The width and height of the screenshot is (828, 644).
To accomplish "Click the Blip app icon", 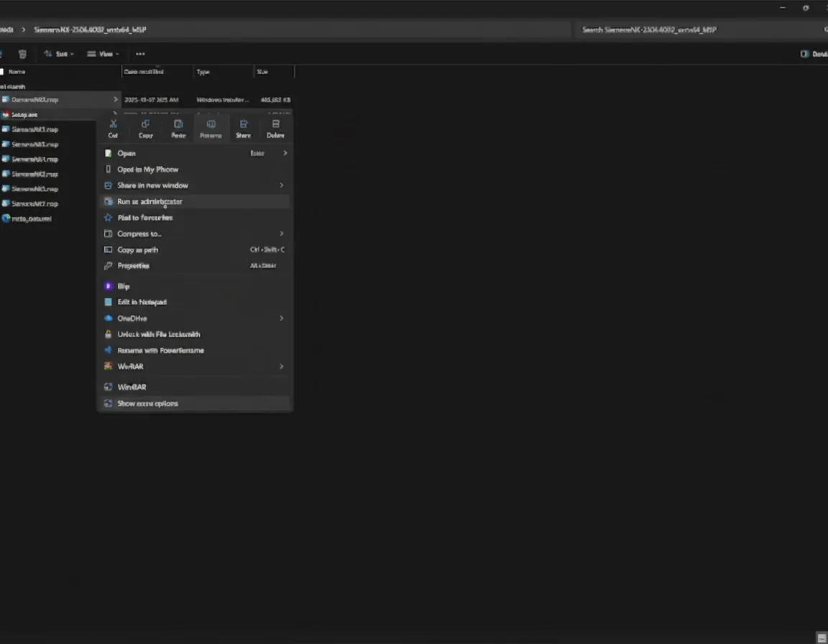I will [109, 286].
